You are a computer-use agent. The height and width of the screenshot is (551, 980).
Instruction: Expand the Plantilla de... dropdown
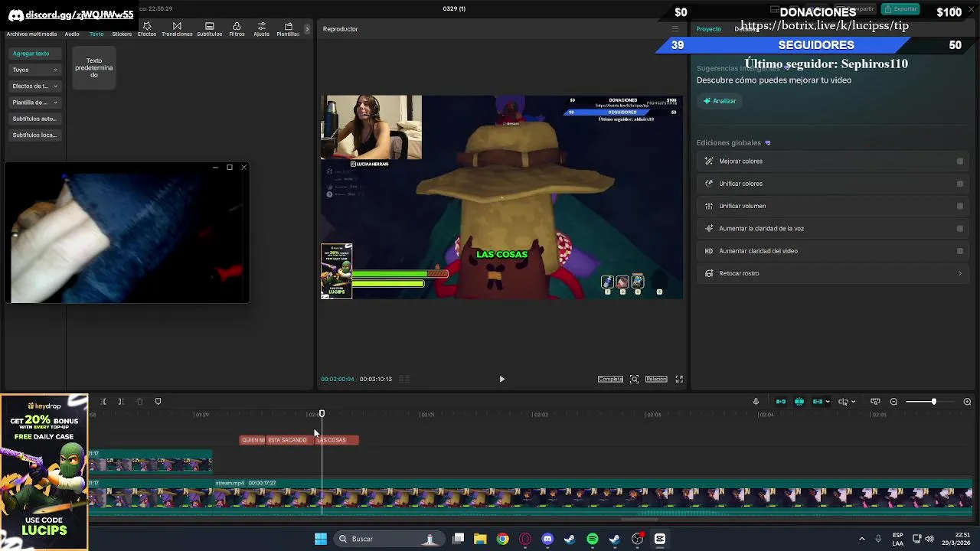(x=34, y=103)
